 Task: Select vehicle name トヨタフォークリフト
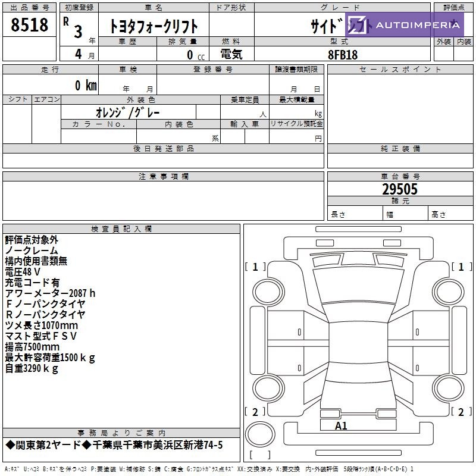(x=154, y=26)
